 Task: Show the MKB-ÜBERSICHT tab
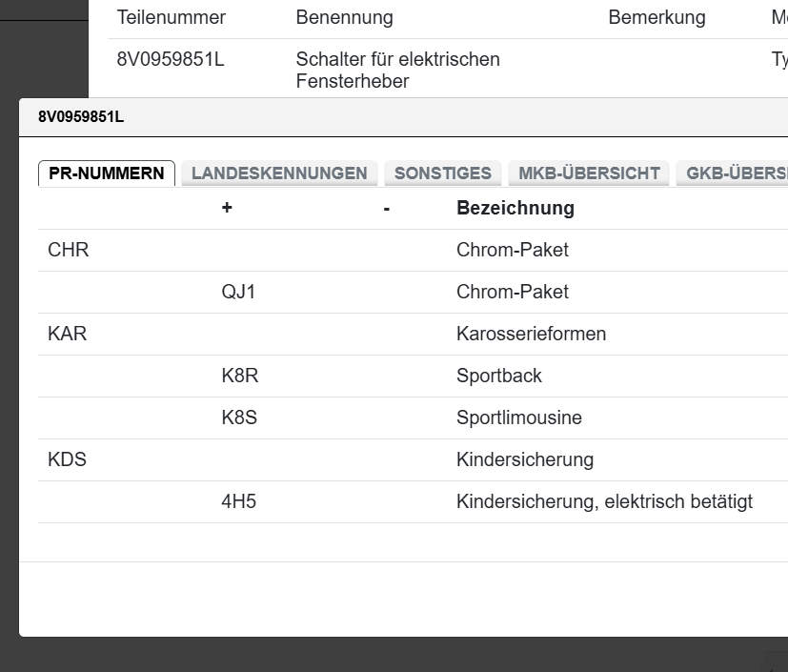(589, 173)
